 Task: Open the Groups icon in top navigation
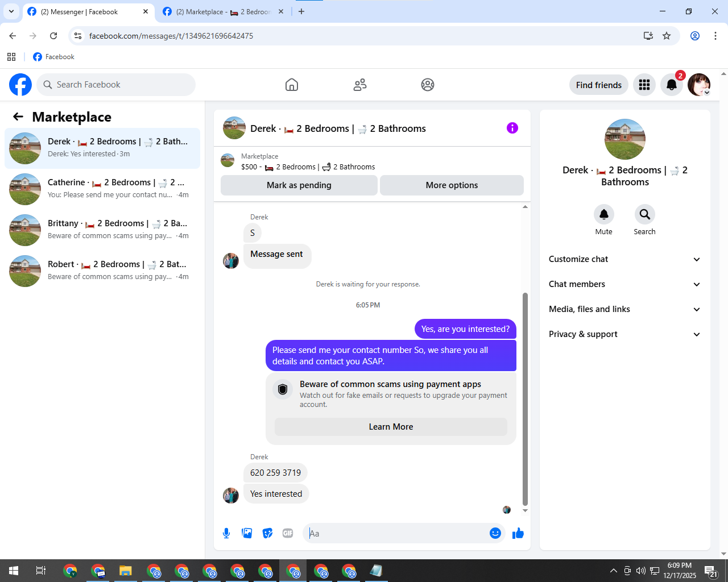click(428, 85)
